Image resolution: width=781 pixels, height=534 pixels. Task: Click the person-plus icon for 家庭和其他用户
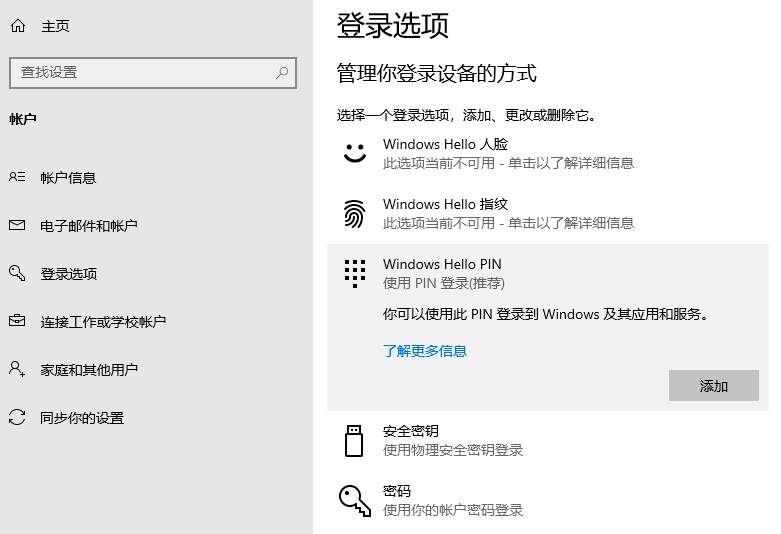pyautogui.click(x=17, y=369)
